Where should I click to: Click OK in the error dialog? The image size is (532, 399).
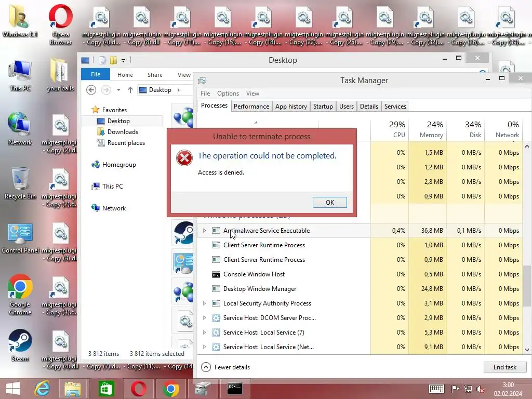click(x=329, y=202)
